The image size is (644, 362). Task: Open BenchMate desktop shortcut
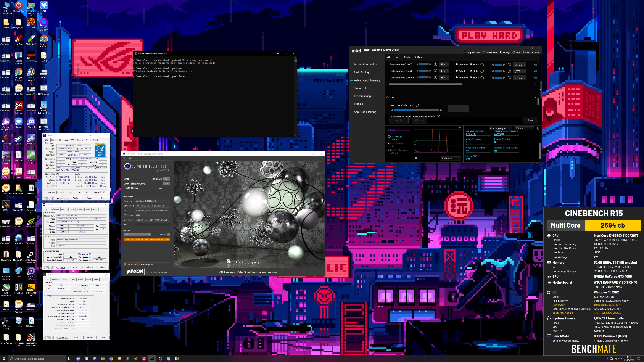[19, 289]
